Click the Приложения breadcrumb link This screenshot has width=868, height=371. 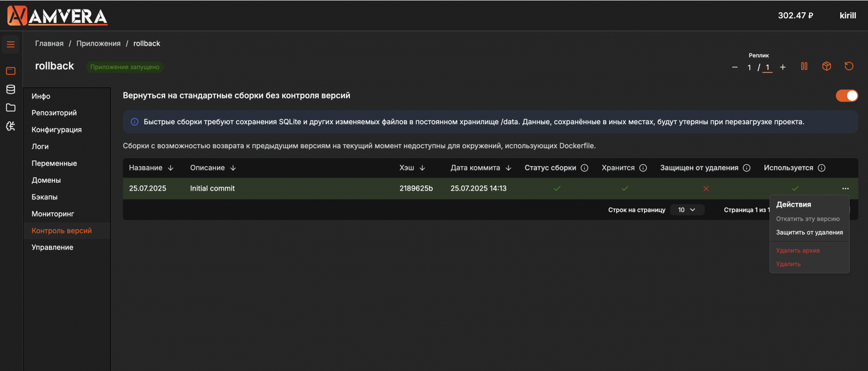click(x=98, y=43)
